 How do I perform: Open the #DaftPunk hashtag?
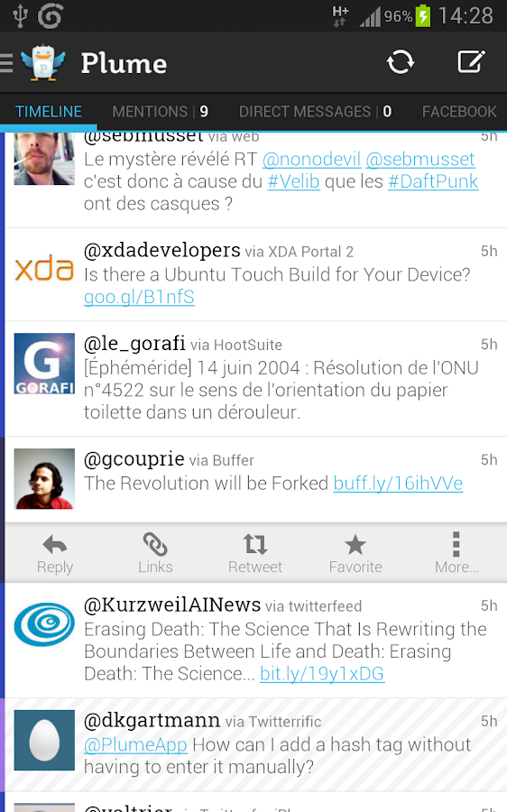point(433,181)
